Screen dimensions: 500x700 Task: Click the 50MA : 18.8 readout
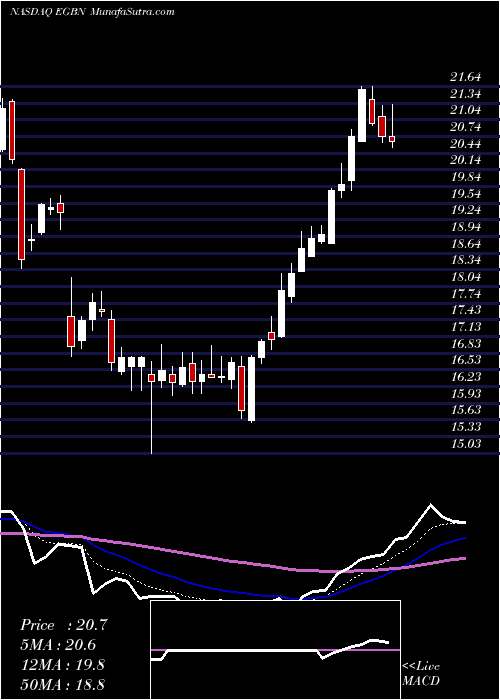(x=62, y=684)
